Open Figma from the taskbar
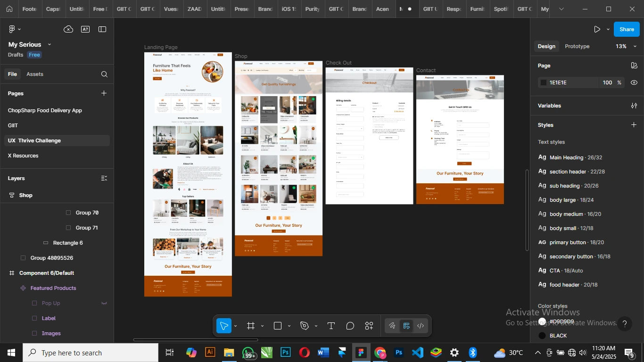This screenshot has height=362, width=644. pyautogui.click(x=361, y=352)
